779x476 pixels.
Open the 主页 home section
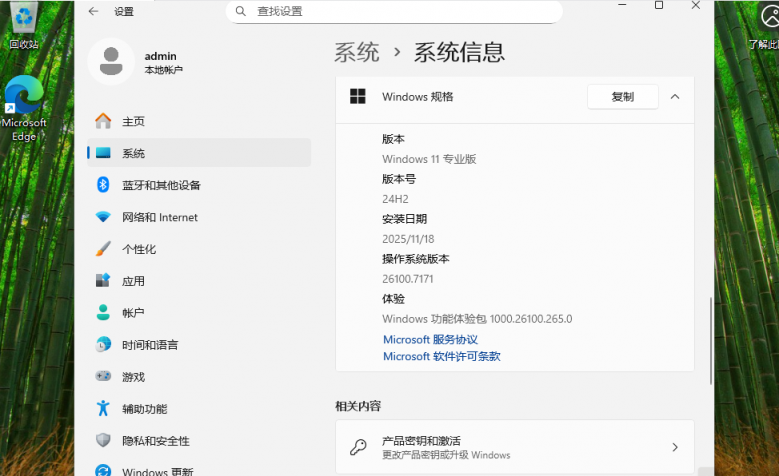click(x=133, y=121)
